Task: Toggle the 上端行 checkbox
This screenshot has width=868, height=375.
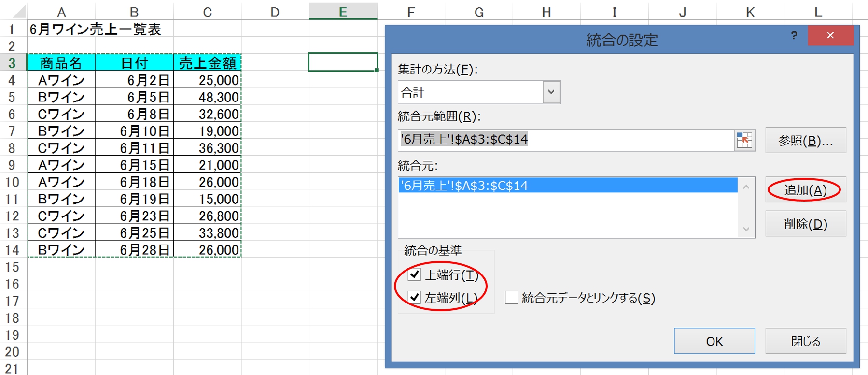Action: pos(414,274)
